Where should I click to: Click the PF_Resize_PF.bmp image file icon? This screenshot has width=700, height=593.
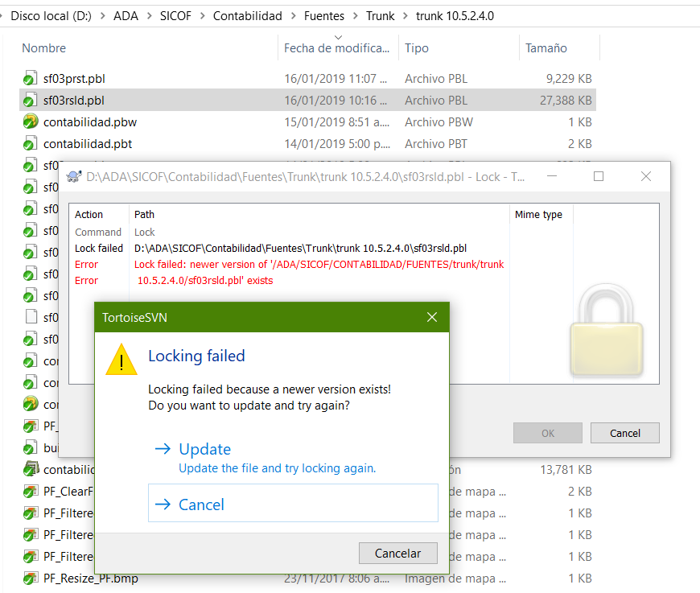[31, 578]
